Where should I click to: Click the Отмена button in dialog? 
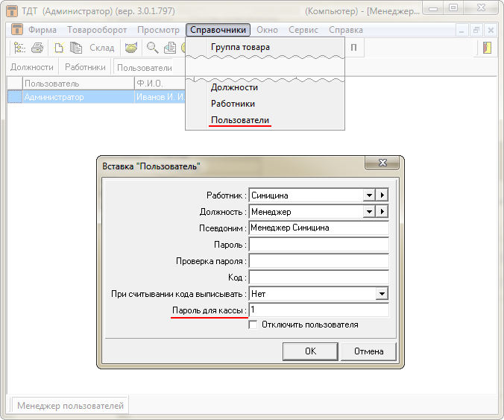(368, 351)
